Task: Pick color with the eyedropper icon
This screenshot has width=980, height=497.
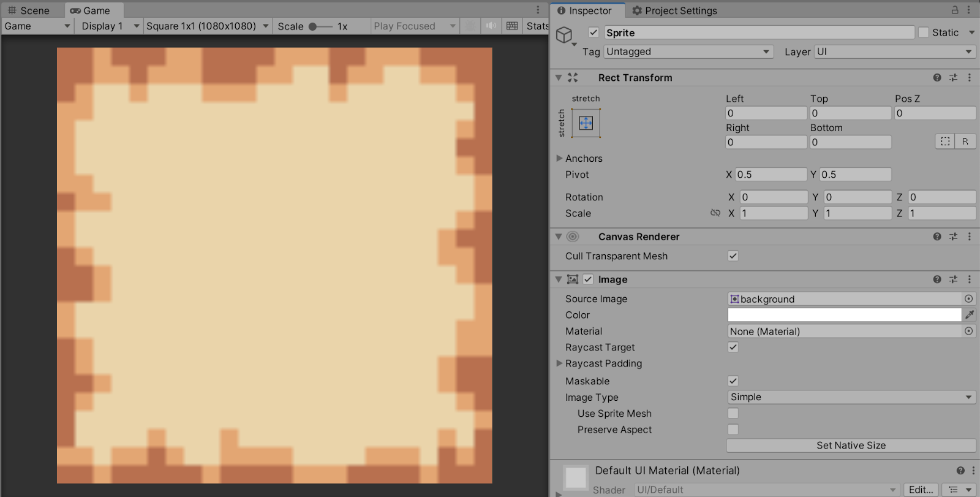Action: [970, 315]
